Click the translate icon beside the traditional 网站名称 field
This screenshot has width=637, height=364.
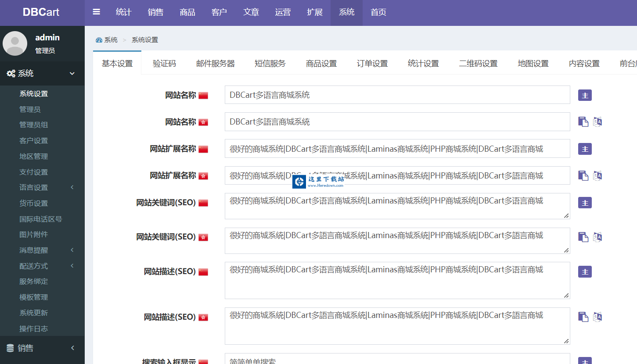click(x=597, y=122)
